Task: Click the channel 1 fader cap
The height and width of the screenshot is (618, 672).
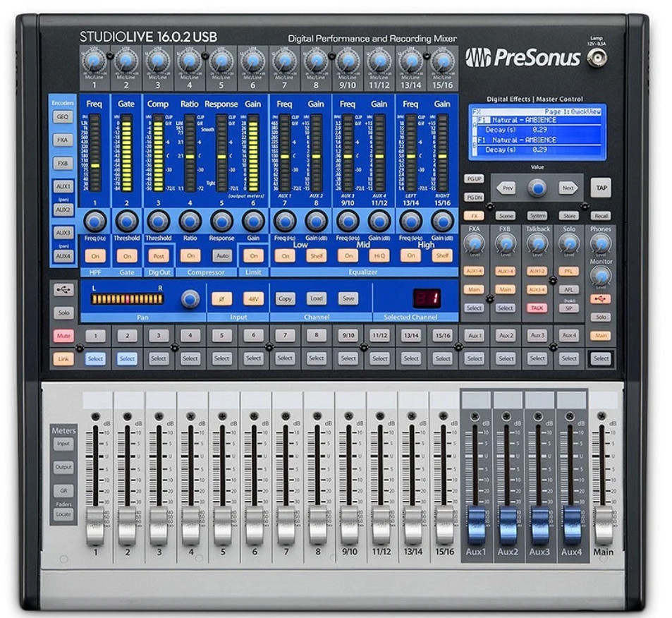Action: click(95, 526)
